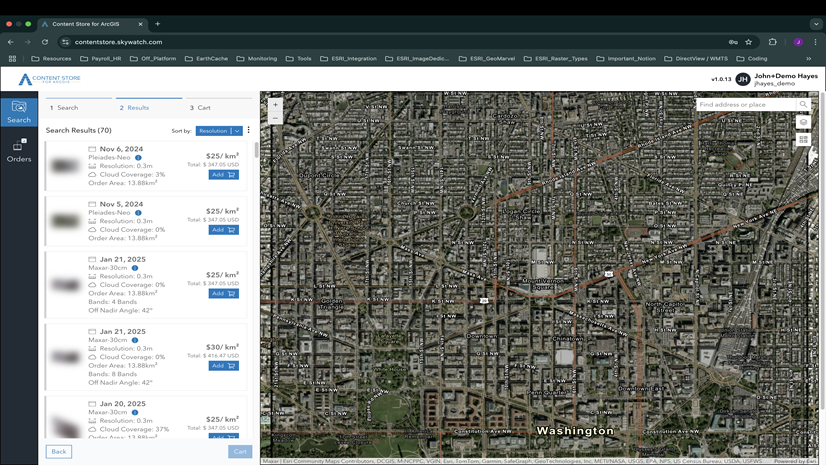Close the Content Store for ArcGIS tab
This screenshot has width=826, height=465.
tap(140, 24)
